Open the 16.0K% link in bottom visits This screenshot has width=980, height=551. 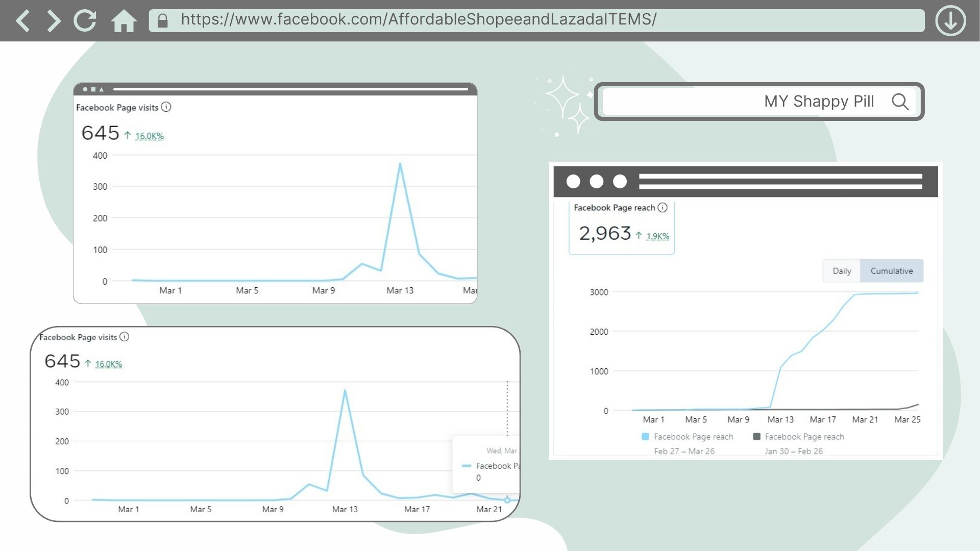(108, 364)
